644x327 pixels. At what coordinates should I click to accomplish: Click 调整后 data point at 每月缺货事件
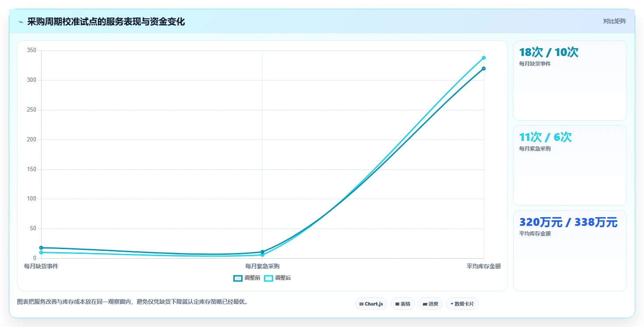(x=41, y=253)
